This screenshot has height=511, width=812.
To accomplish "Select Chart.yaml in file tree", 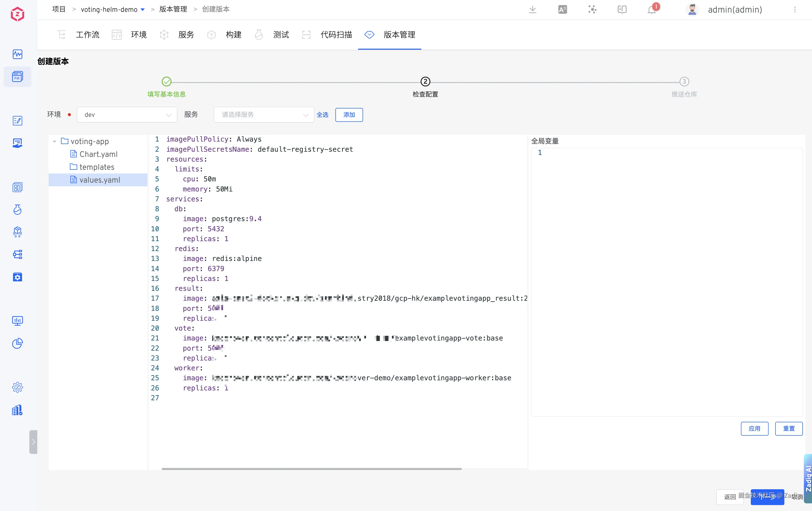I will click(98, 154).
